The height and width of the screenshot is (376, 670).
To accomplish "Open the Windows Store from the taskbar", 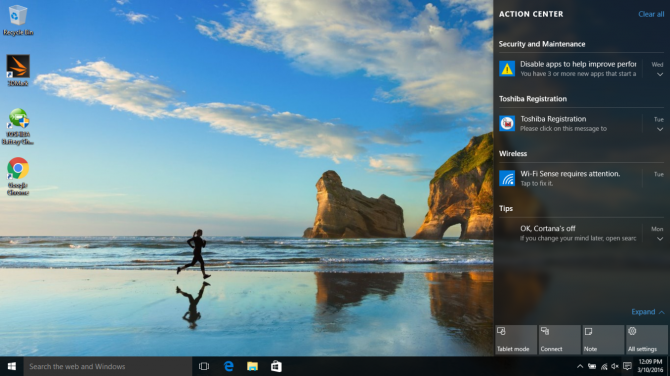I will 276,366.
